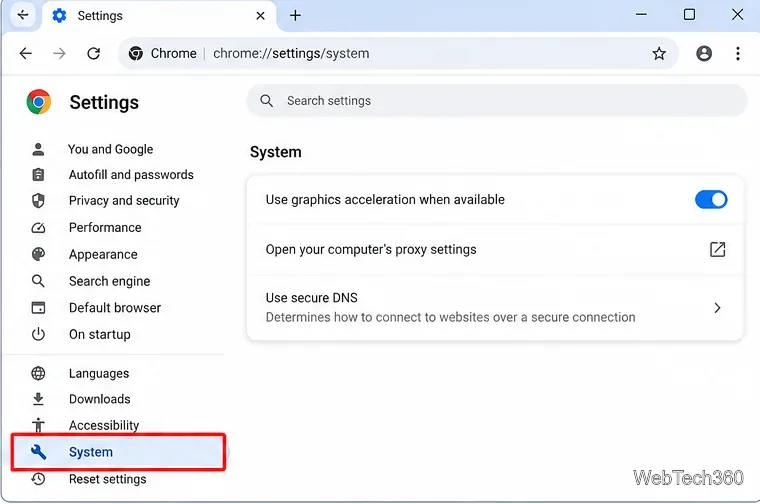Click the System section heading
Screen dimensions: 760x504
click(276, 152)
